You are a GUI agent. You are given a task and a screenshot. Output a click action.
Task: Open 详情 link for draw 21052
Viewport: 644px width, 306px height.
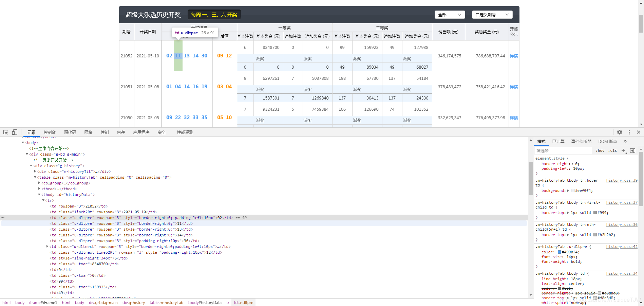click(514, 56)
